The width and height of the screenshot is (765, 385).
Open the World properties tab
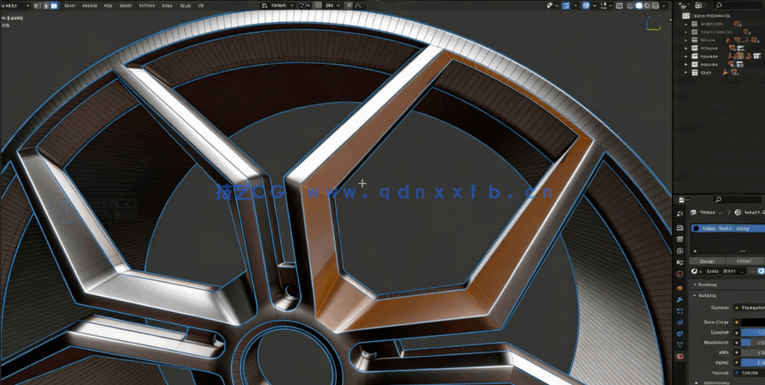pyautogui.click(x=680, y=274)
